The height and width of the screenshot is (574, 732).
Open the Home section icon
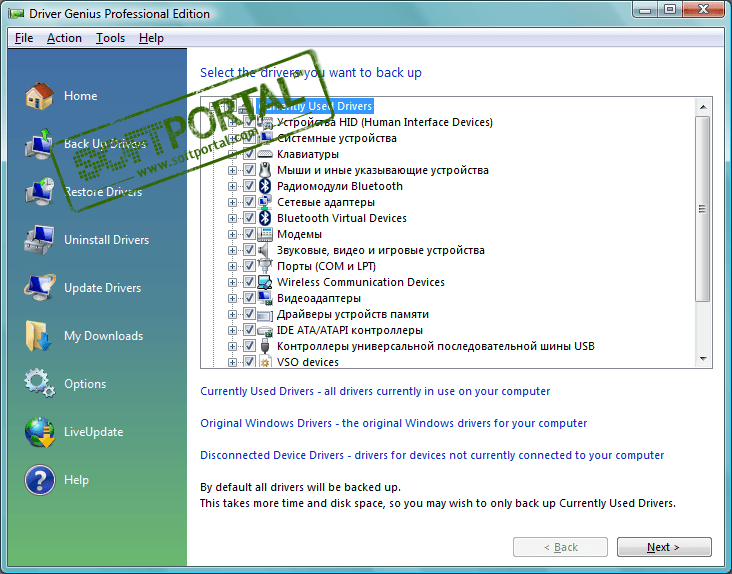pos(39,96)
